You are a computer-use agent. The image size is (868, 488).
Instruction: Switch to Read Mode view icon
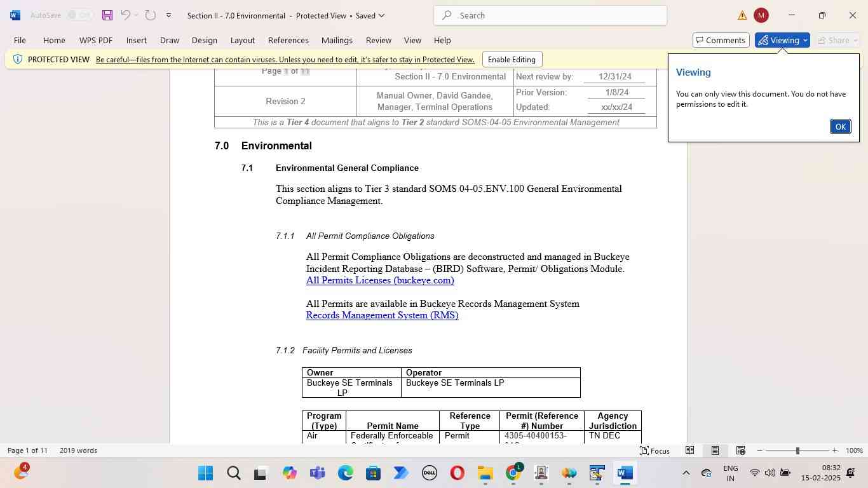coord(689,451)
